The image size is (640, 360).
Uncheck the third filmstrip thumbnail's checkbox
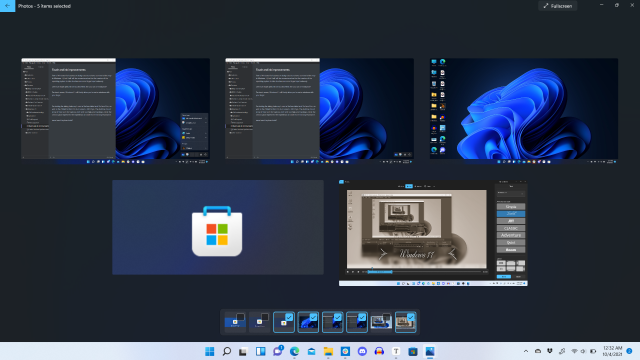(289, 317)
